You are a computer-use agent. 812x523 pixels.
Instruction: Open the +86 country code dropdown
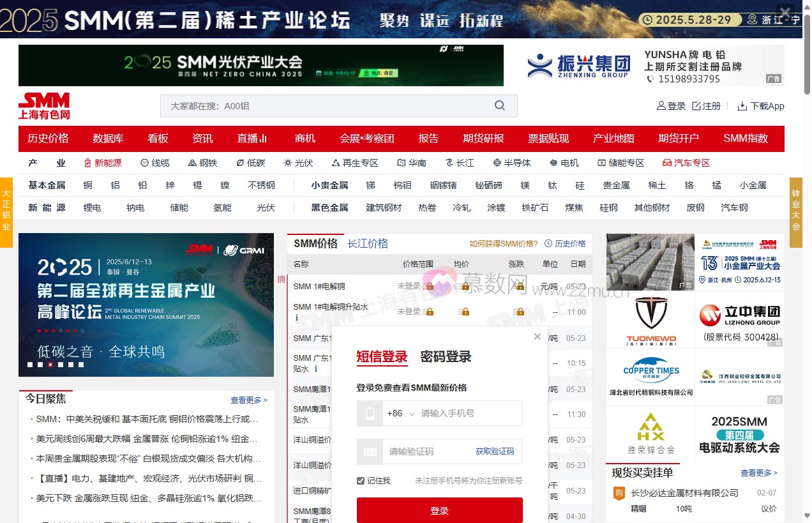pyautogui.click(x=400, y=413)
